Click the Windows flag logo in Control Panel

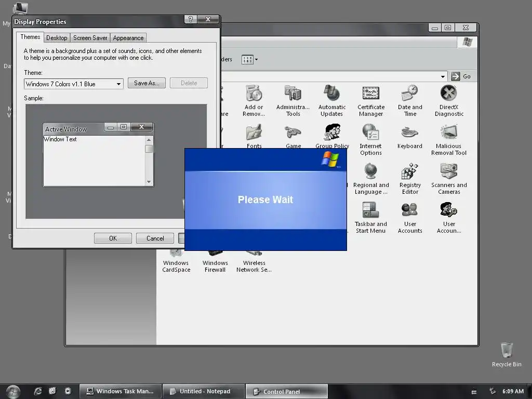click(467, 42)
